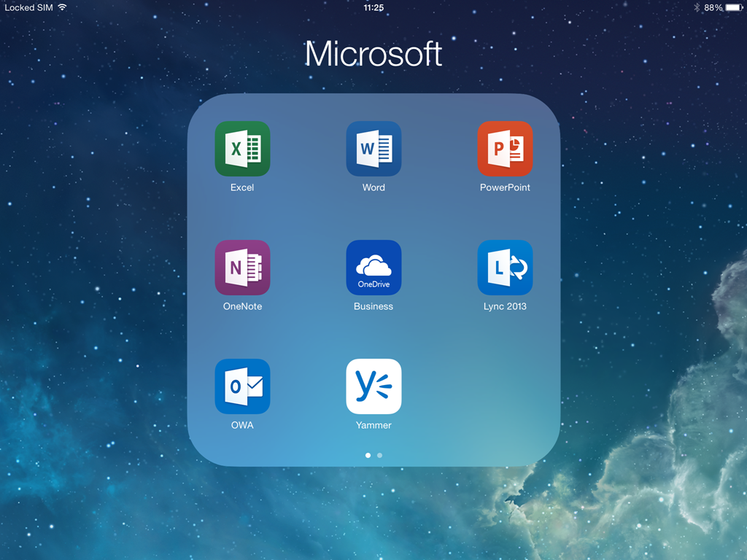Launch the OneNote app icon

[242, 268]
